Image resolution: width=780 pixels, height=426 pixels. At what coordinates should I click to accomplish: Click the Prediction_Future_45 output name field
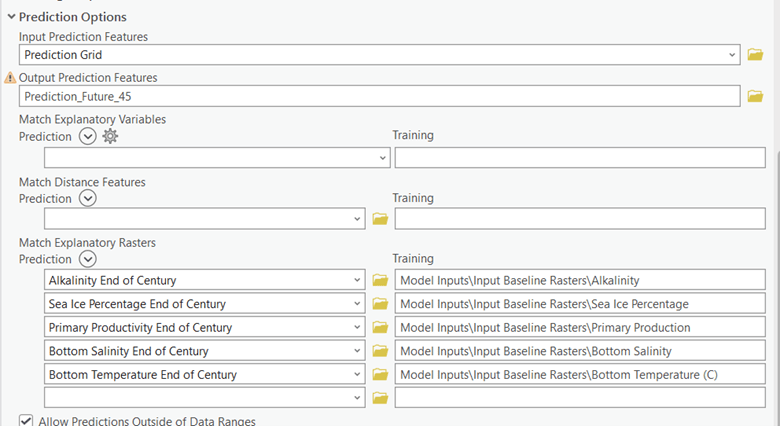point(380,96)
